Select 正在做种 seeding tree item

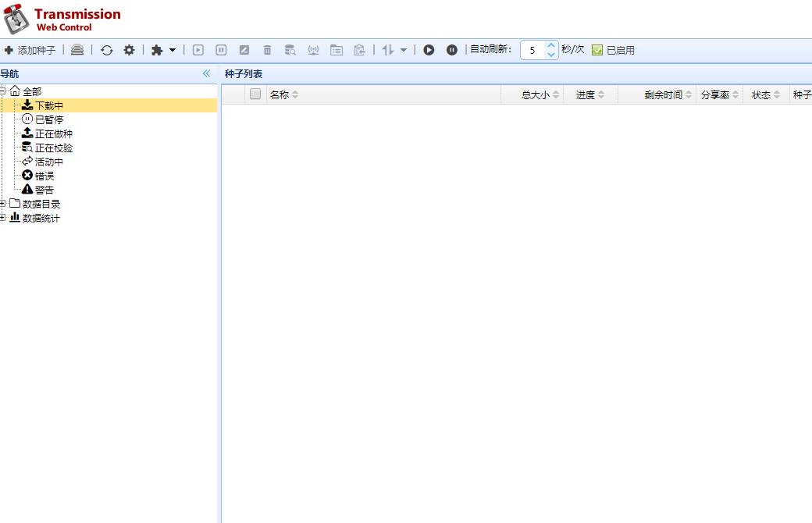point(53,133)
